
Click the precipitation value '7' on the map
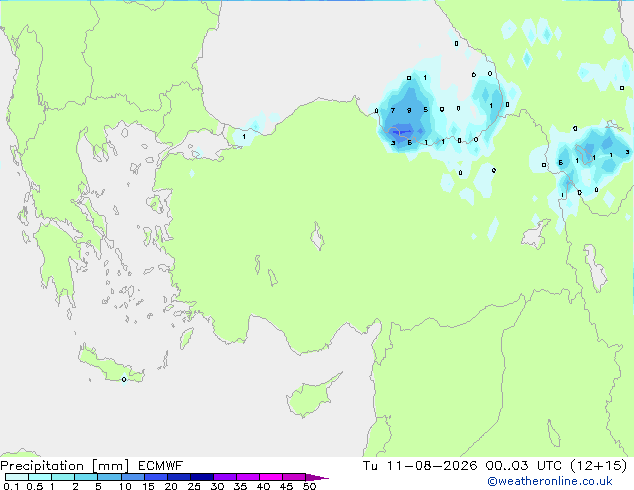click(393, 110)
